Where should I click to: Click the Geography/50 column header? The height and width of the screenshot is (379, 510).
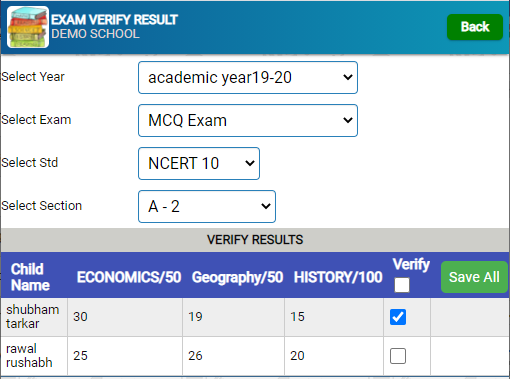[237, 277]
